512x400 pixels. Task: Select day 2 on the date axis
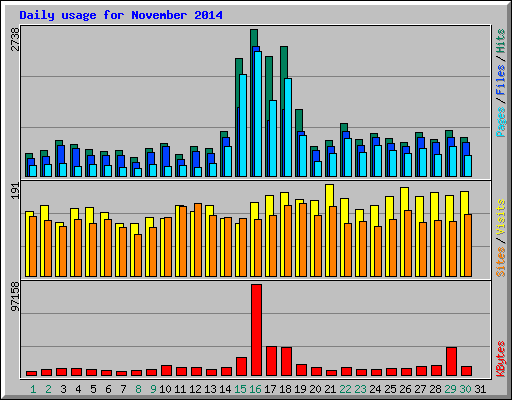[48, 389]
